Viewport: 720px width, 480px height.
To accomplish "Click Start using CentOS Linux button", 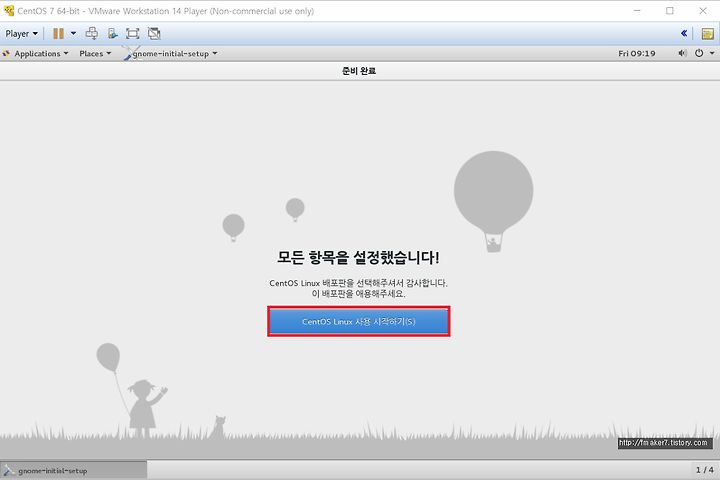I will pos(359,322).
